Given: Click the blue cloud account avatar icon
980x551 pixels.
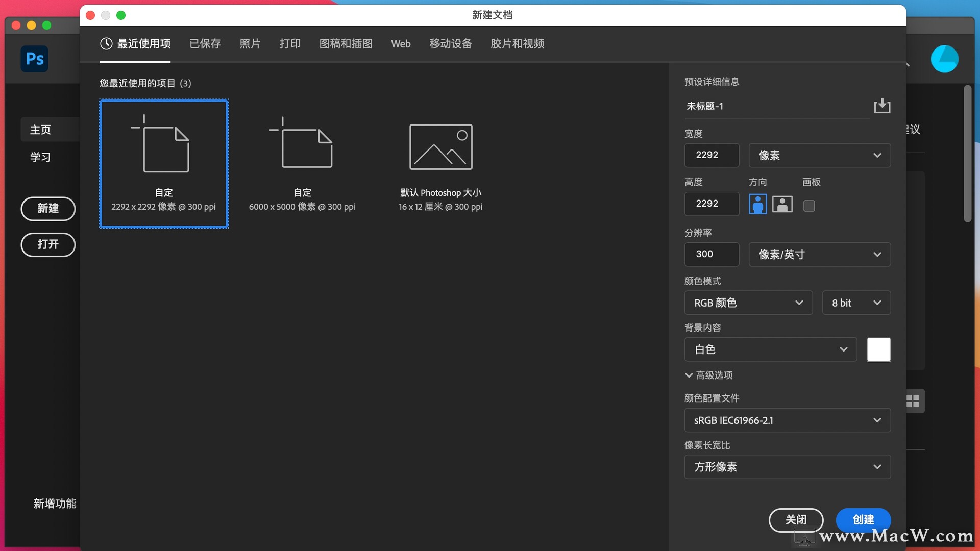Looking at the screenshot, I should tap(944, 59).
